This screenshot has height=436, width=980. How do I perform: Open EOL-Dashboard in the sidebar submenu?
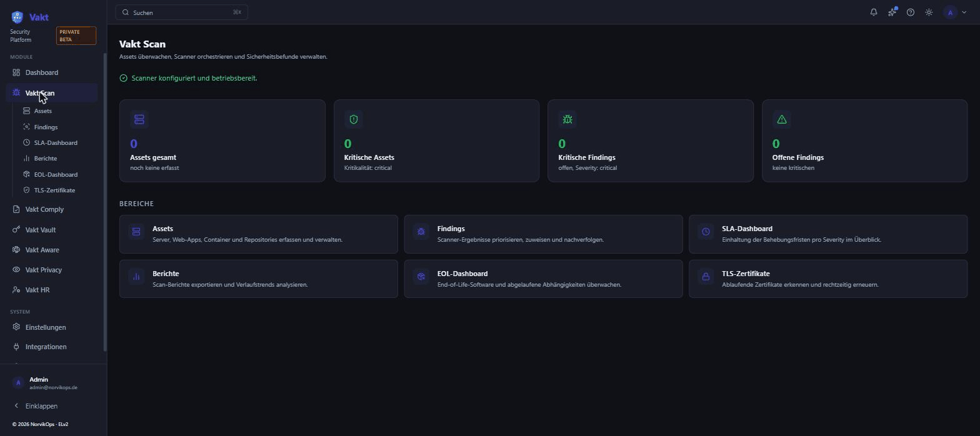56,174
